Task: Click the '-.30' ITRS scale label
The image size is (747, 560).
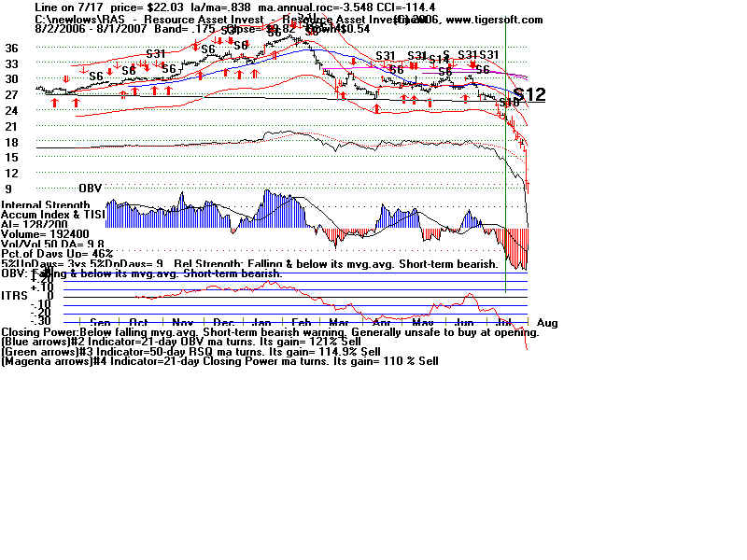Action: (x=40, y=321)
